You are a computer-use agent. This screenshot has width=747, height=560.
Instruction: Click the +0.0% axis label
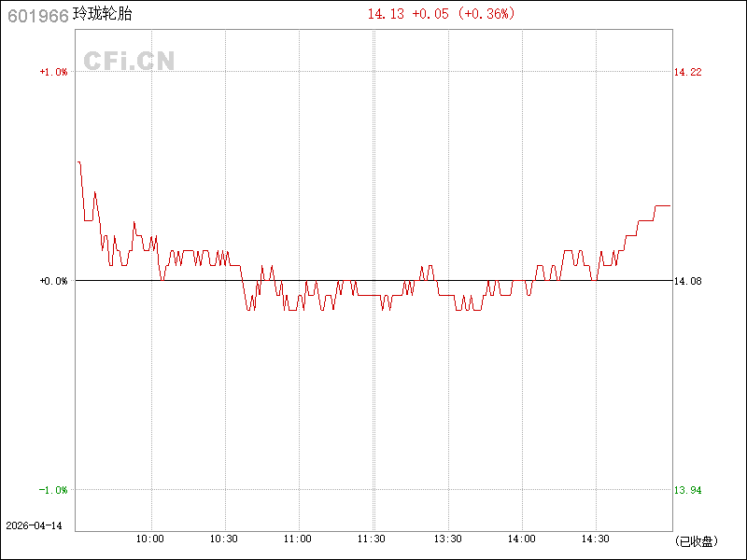point(53,281)
